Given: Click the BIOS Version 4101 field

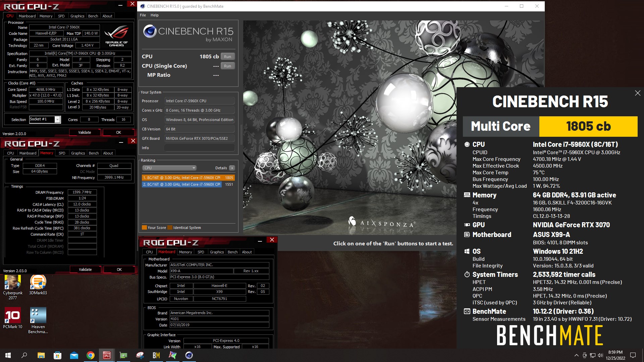Looking at the screenshot, I should pos(219,319).
